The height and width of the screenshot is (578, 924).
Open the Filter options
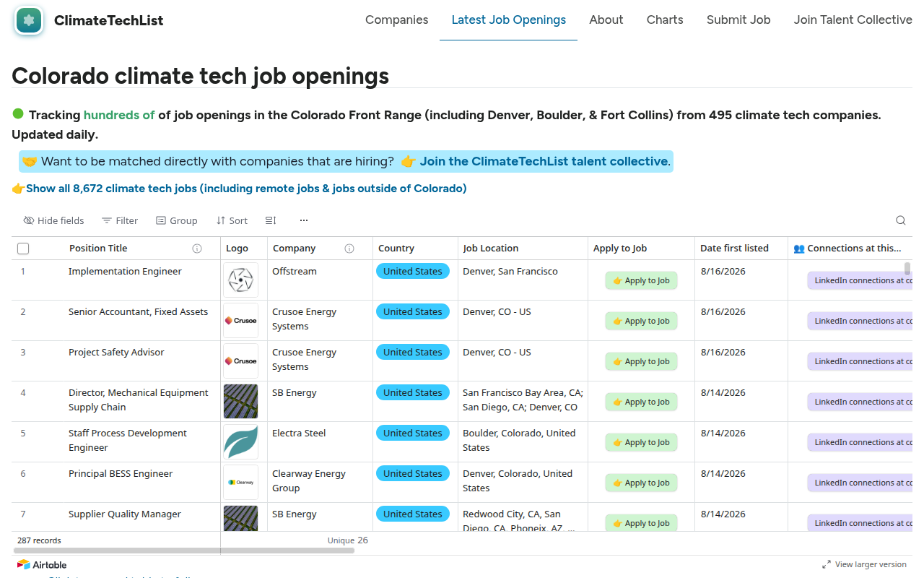tap(120, 220)
